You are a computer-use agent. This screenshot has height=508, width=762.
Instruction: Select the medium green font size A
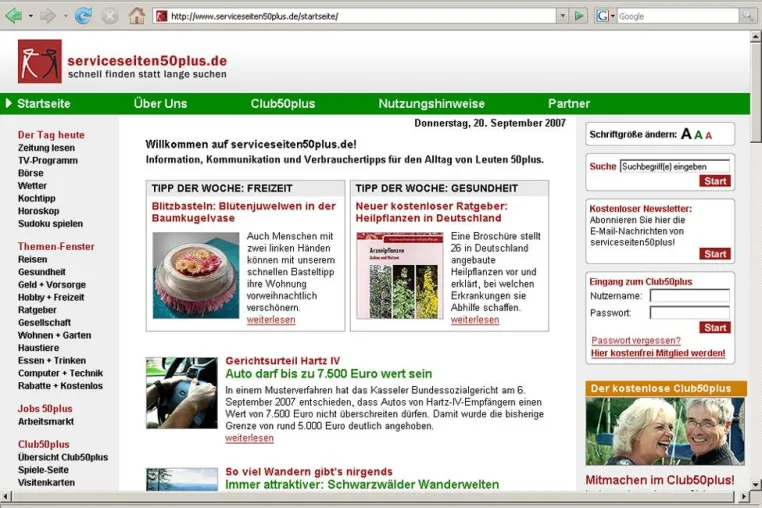coord(698,135)
